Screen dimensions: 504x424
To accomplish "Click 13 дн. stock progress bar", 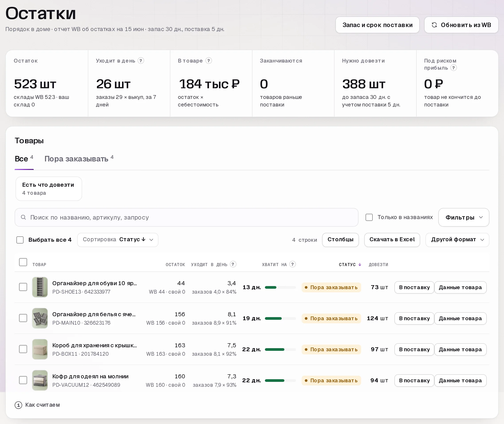I will 280,287.
